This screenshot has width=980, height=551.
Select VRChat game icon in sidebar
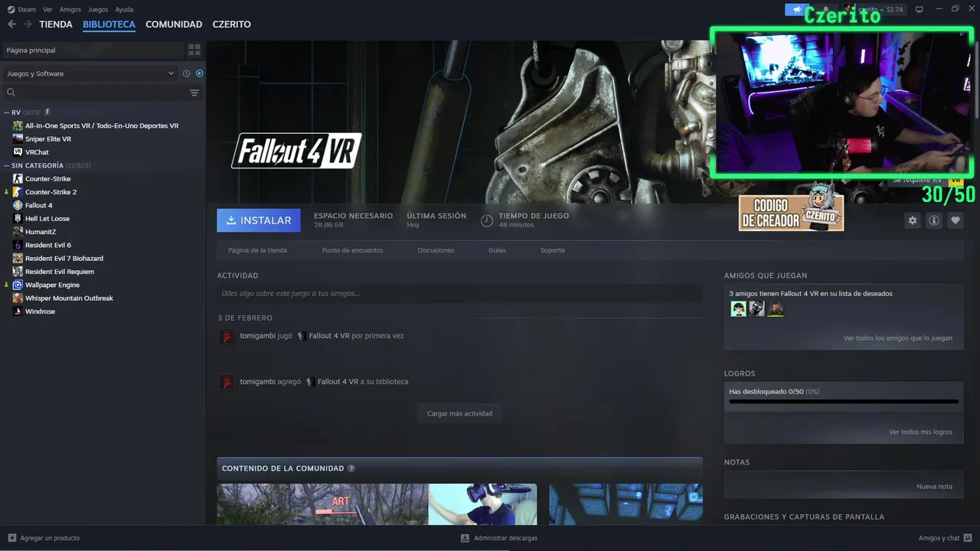click(x=18, y=152)
